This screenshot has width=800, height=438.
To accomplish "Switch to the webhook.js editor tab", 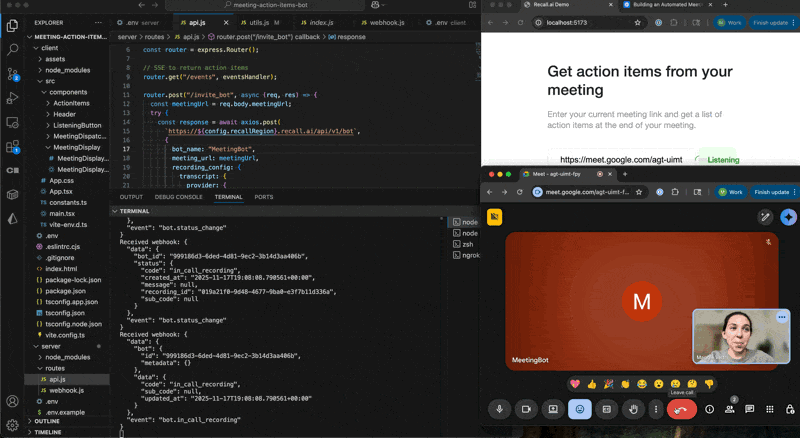I will pyautogui.click(x=387, y=22).
